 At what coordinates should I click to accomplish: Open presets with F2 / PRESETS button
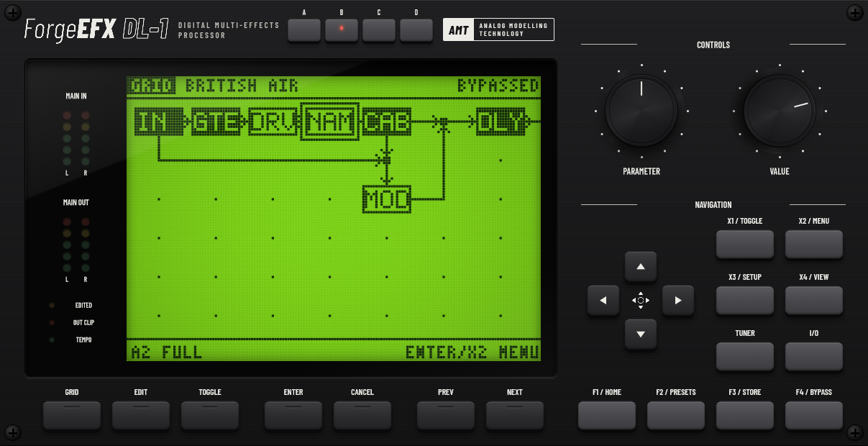point(676,415)
